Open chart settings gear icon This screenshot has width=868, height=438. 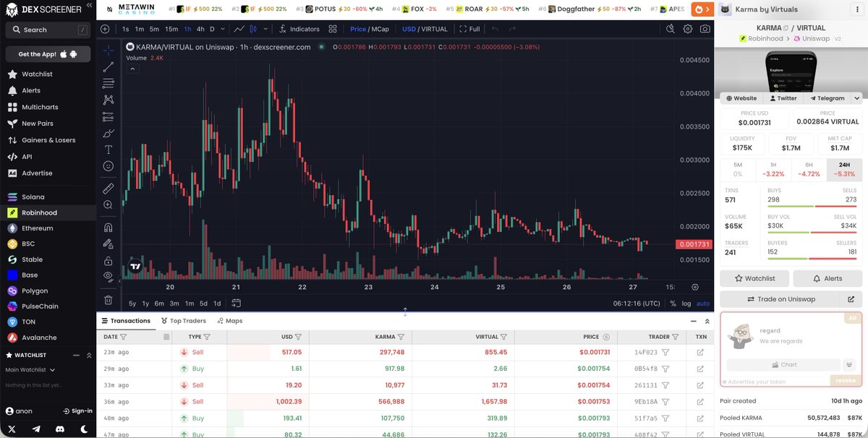(687, 29)
